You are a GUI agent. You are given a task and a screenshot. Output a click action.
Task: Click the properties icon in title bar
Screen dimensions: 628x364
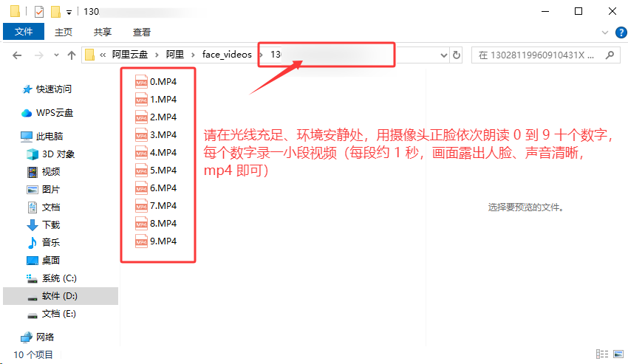coord(39,12)
